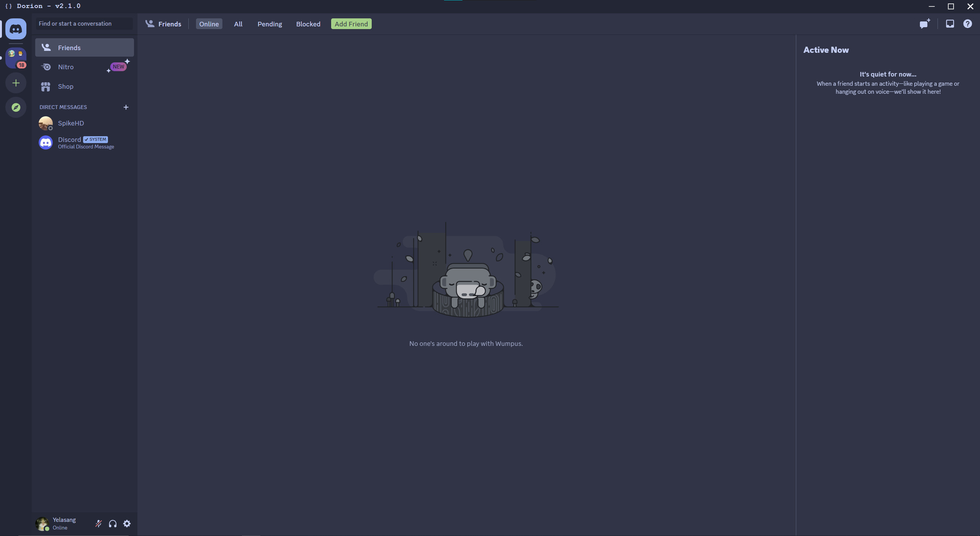This screenshot has height=536, width=980.
Task: Open SpikeHD direct message
Action: pos(85,123)
